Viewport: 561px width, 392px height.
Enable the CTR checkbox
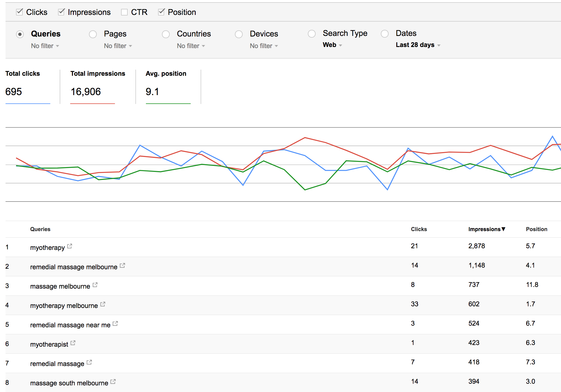point(124,12)
